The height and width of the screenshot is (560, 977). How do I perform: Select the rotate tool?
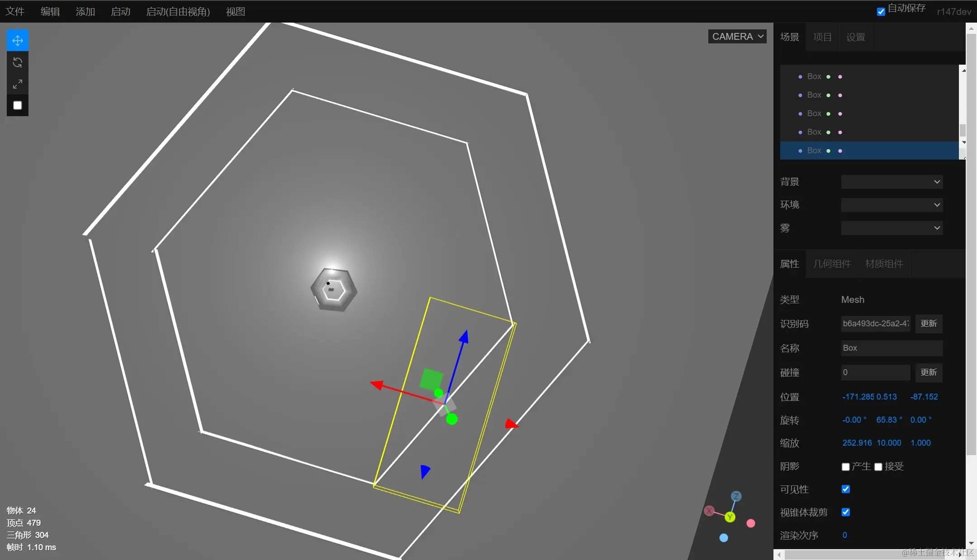coord(18,62)
